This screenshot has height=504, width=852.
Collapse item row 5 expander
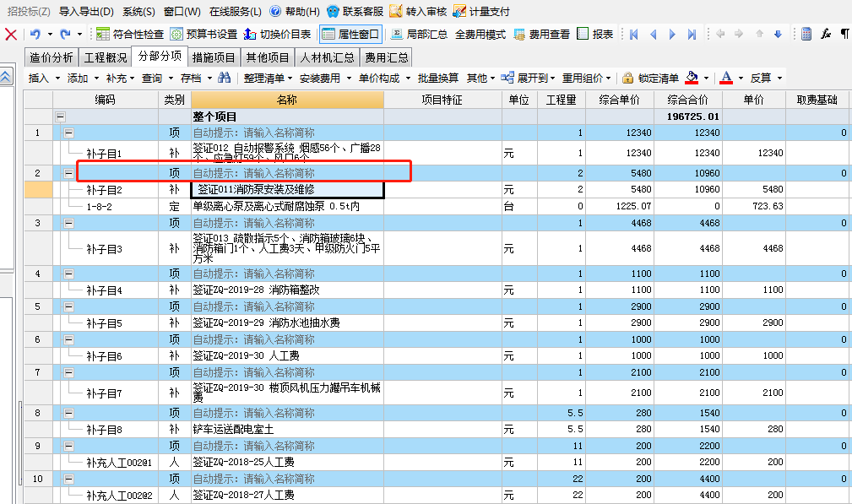69,306
